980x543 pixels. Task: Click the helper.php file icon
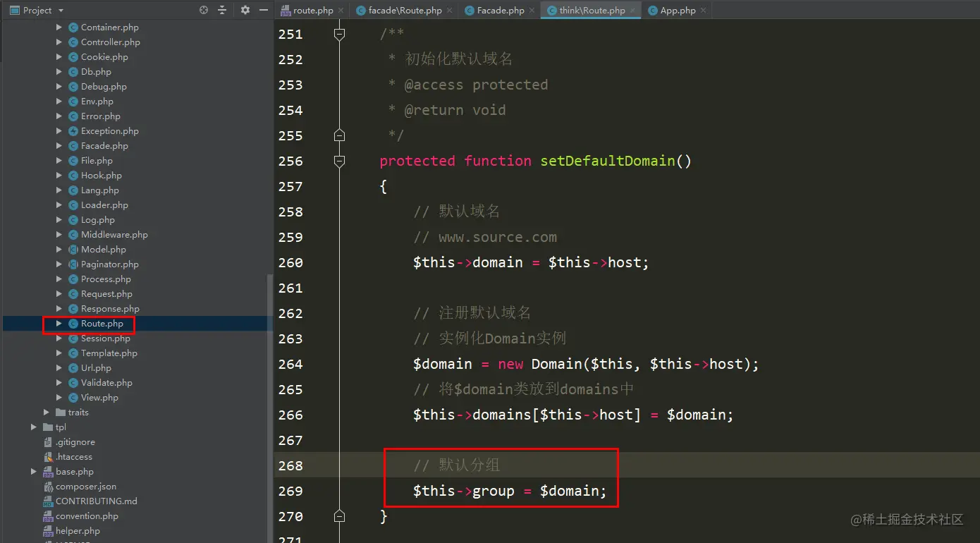pyautogui.click(x=48, y=531)
